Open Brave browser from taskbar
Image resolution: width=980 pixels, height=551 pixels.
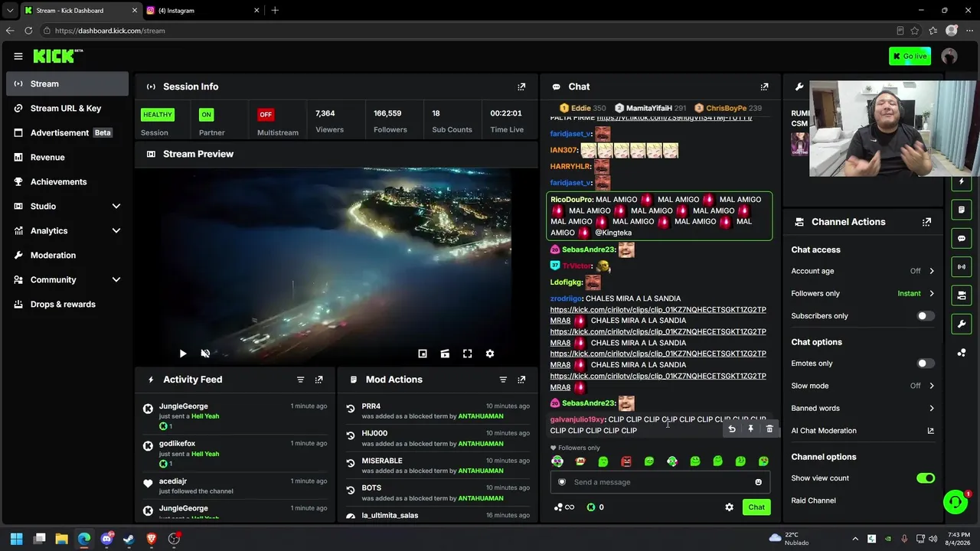click(151, 539)
